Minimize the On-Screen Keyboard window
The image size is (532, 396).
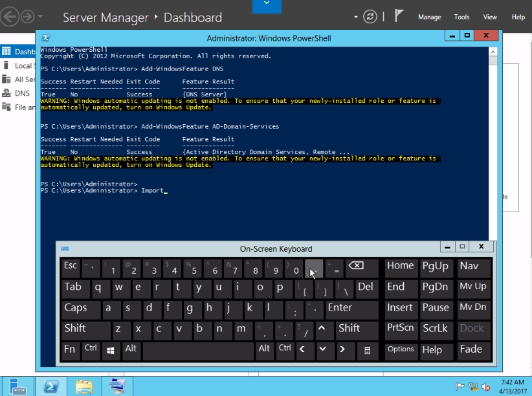click(x=447, y=247)
